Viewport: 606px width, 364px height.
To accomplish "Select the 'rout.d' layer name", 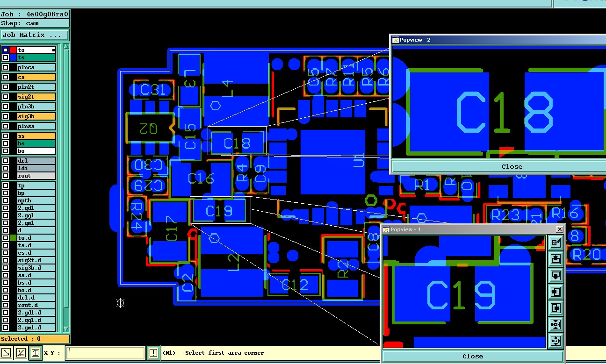I will 36,305.
